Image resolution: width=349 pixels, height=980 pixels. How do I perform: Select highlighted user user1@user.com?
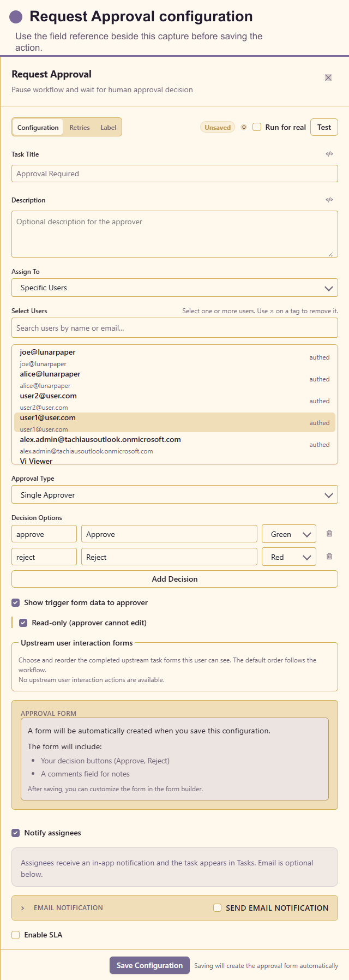(174, 423)
